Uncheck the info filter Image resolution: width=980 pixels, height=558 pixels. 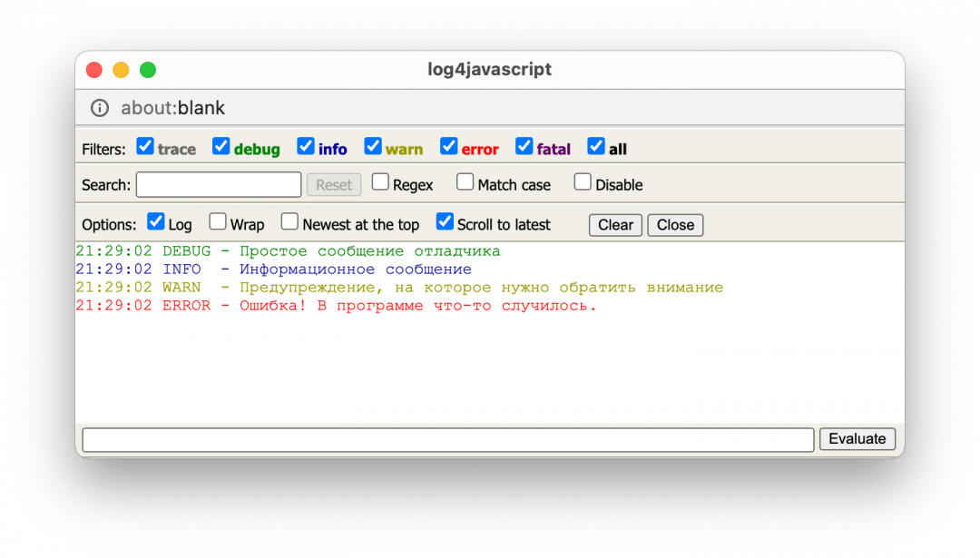coord(306,145)
